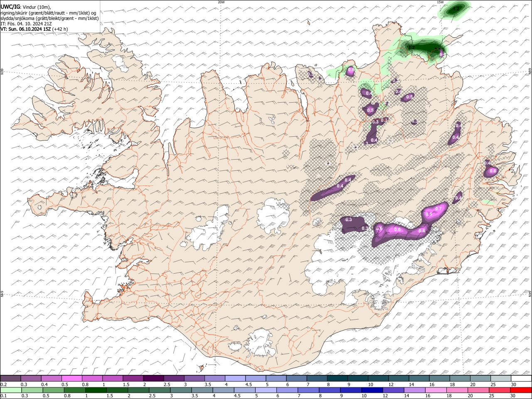Click the dark purple 2 swatch in upper legend row
Image resolution: width=532 pixels, height=399 pixels.
[153, 379]
